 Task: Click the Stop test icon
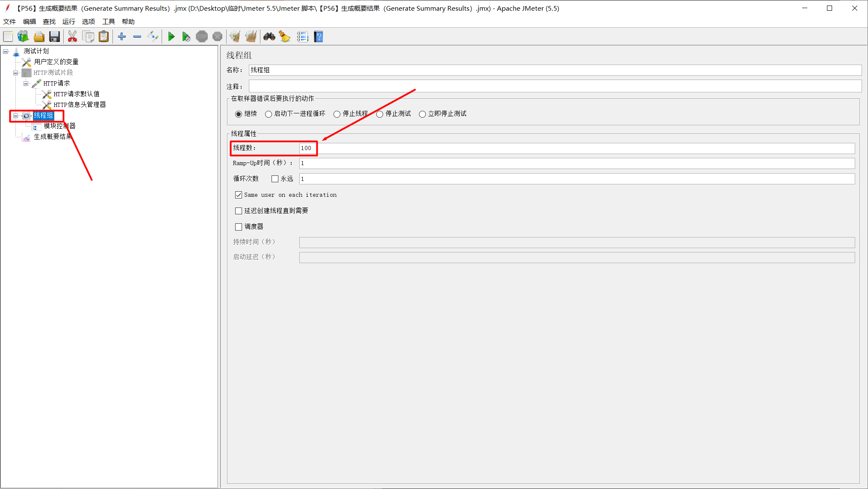[x=202, y=37]
